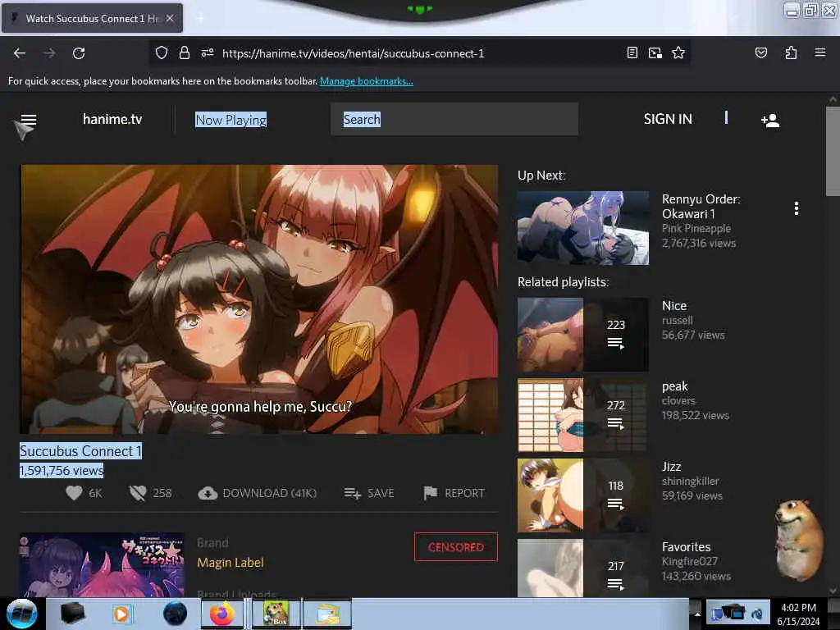This screenshot has width=840, height=630.
Task: Open site permissions icon in address bar
Action: (x=208, y=52)
